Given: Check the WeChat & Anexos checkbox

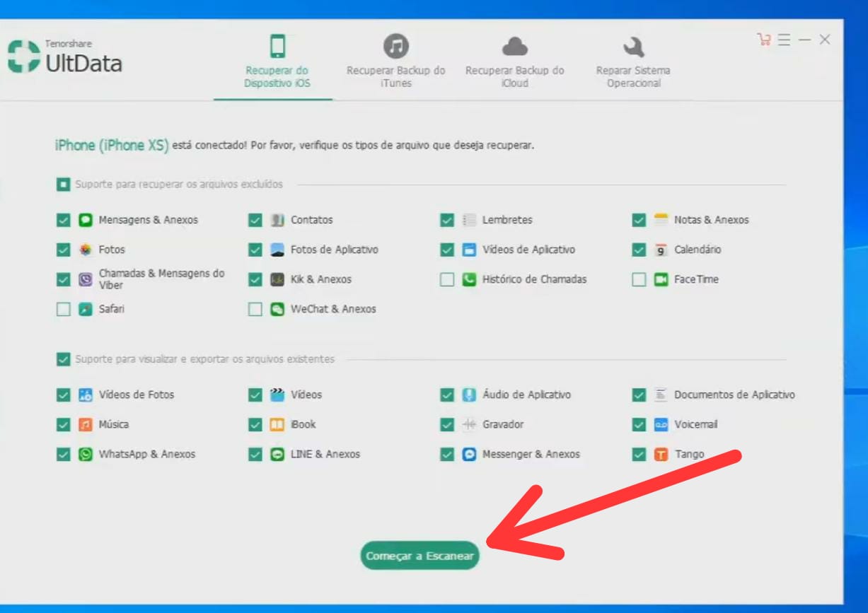Looking at the screenshot, I should pos(255,309).
